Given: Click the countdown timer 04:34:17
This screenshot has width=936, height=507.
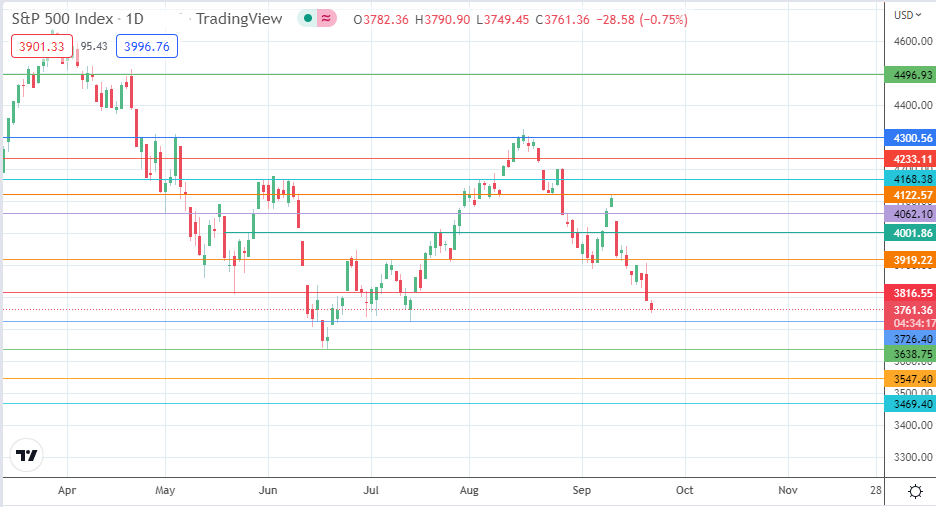Looking at the screenshot, I should click(x=914, y=323).
